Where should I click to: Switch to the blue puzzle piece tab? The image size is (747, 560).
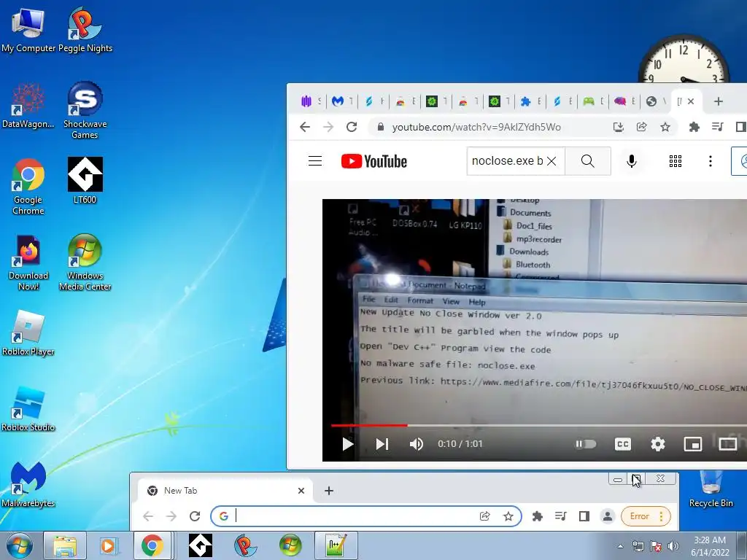530,101
